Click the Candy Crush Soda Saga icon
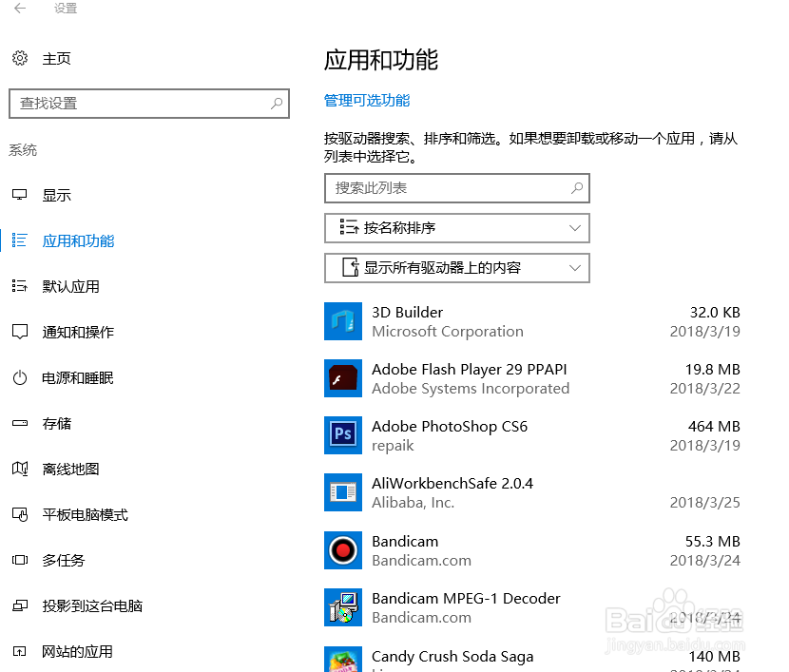This screenshot has height=672, width=789. click(x=342, y=660)
